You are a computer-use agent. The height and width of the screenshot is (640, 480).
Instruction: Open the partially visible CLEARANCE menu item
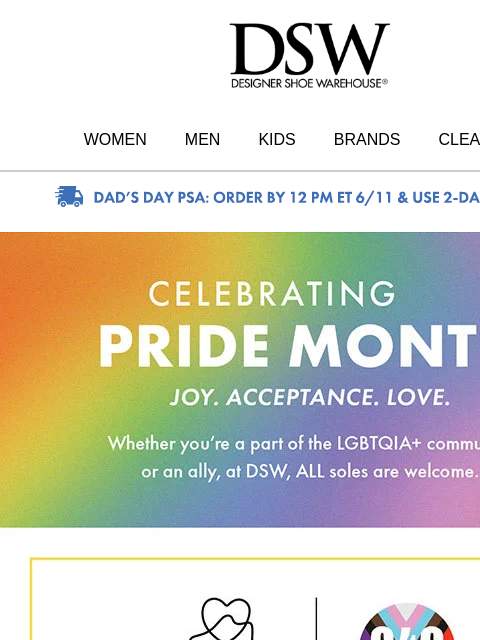(x=459, y=139)
